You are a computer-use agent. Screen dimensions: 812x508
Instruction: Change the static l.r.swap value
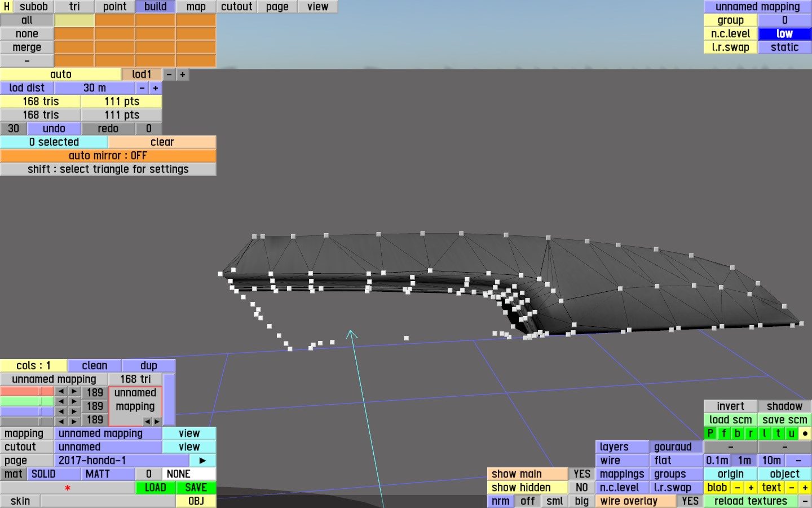785,47
